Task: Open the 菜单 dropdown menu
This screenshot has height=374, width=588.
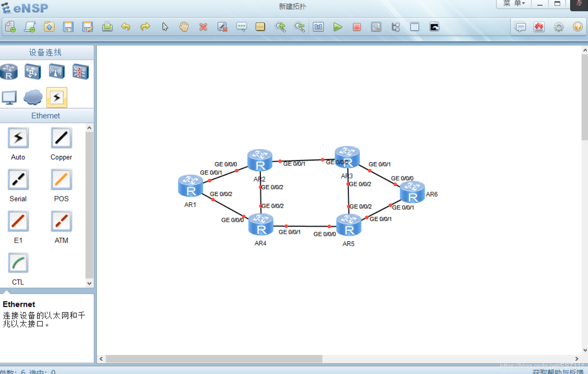Action: 514,3
